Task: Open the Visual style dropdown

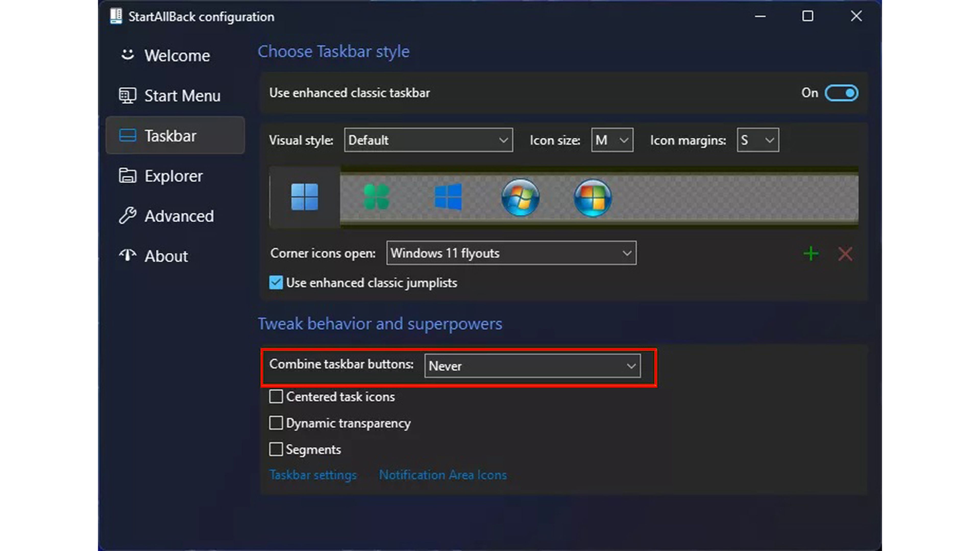Action: 428,140
